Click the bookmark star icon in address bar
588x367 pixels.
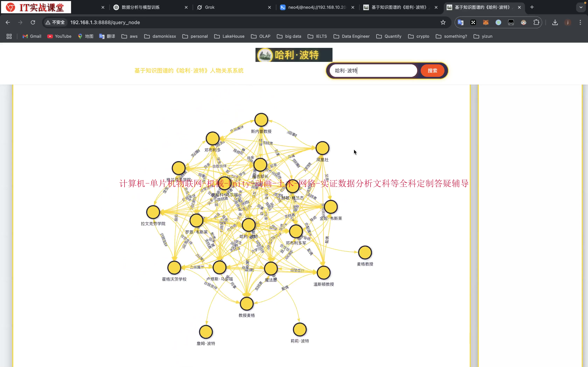coord(443,22)
